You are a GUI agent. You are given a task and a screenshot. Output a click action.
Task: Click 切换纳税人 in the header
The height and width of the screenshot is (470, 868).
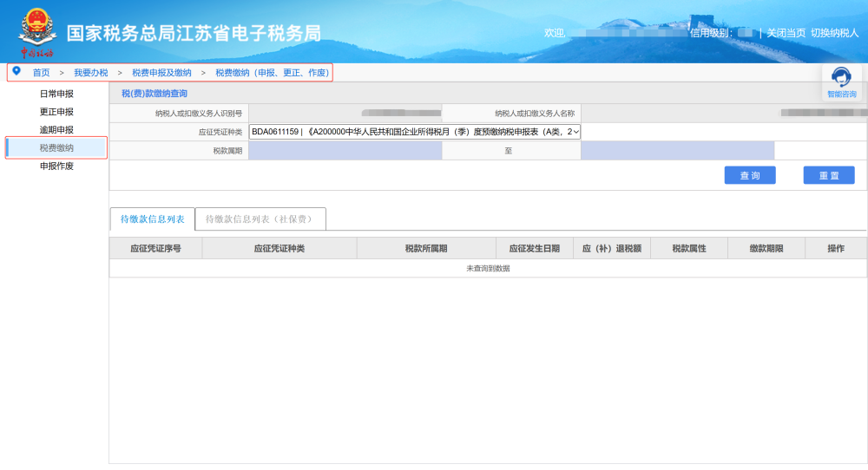click(834, 33)
